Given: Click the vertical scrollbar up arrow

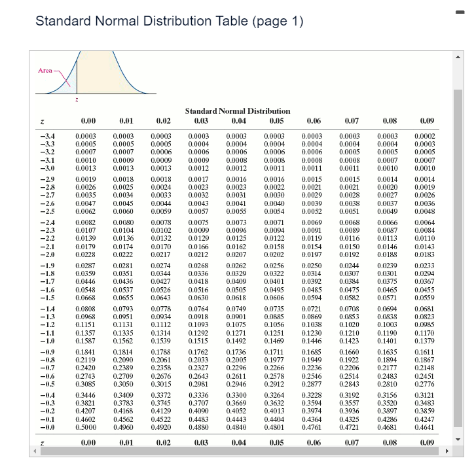Looking at the screenshot, I should tap(458, 57).
